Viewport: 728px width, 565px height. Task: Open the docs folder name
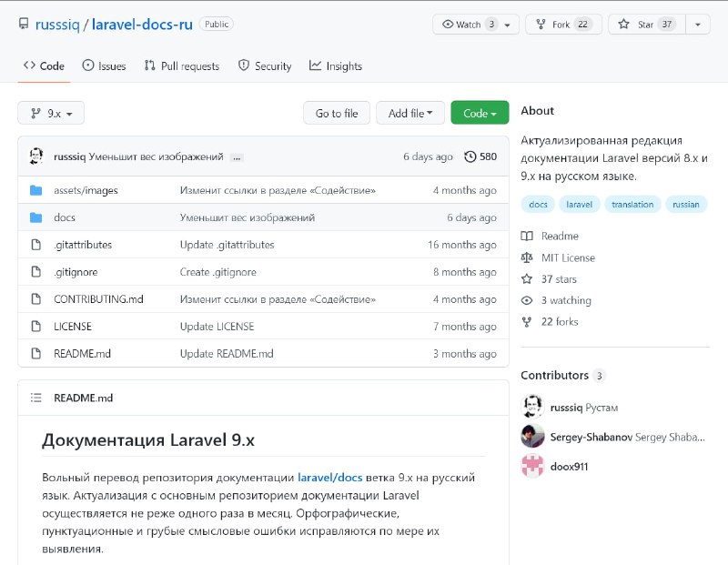tap(65, 217)
